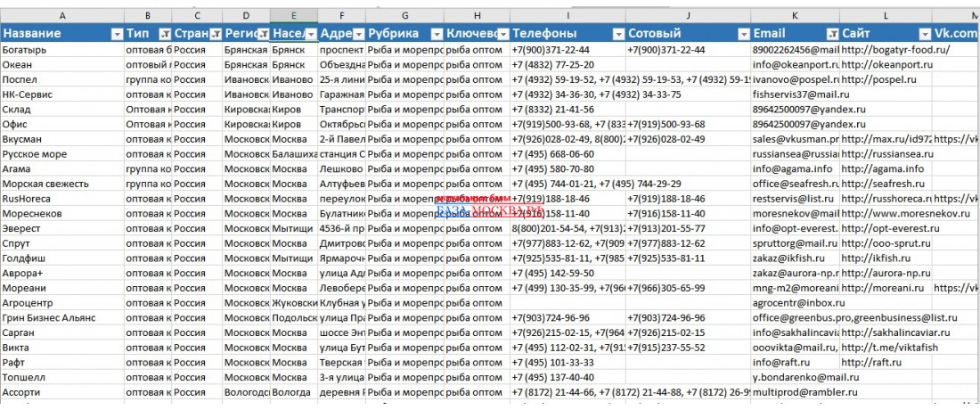This screenshot has height=410, width=980.
Task: Open the Email column filter dropdown
Action: (x=832, y=34)
